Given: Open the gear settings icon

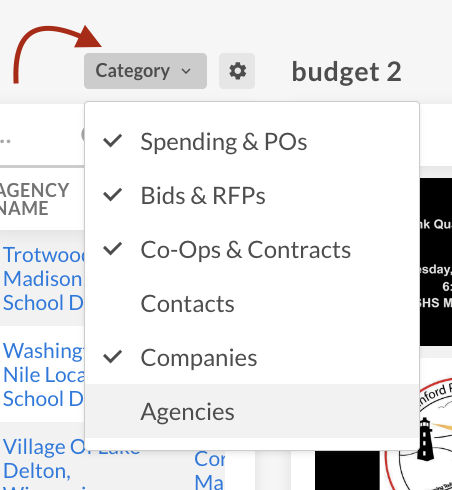Looking at the screenshot, I should (x=237, y=71).
